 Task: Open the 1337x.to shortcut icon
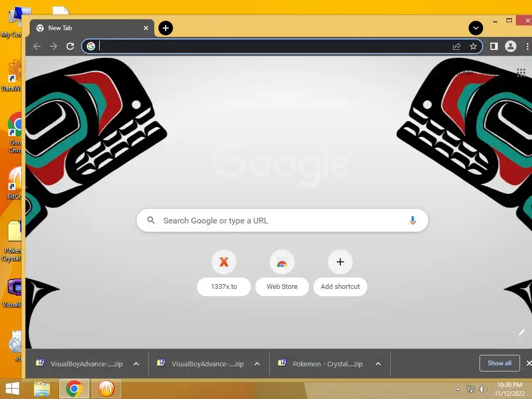coord(224,262)
